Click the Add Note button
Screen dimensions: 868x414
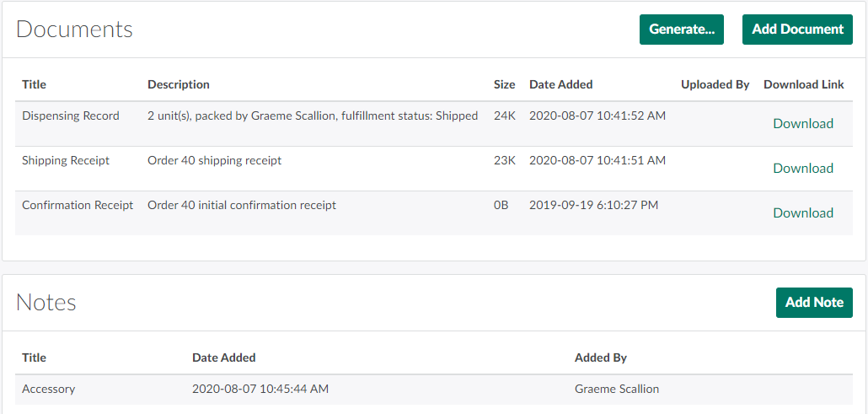814,303
